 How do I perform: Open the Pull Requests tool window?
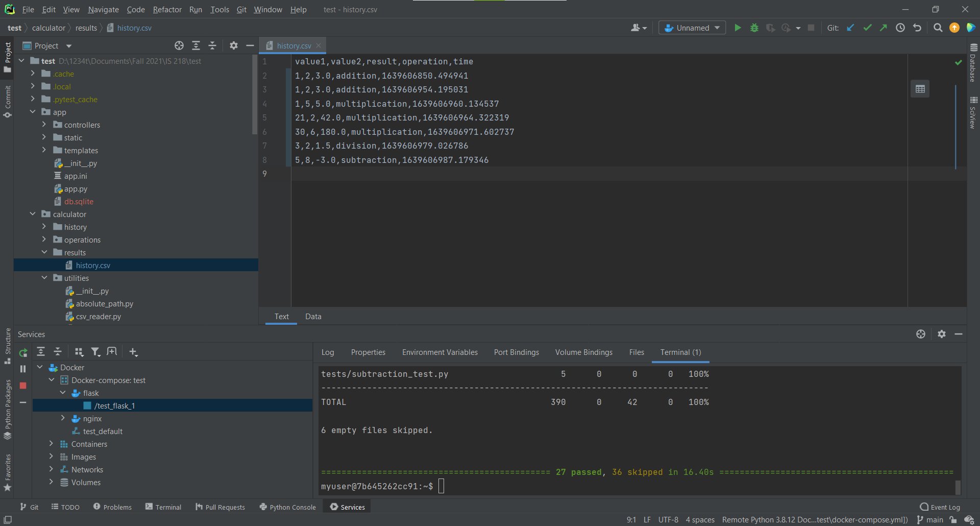click(x=220, y=507)
